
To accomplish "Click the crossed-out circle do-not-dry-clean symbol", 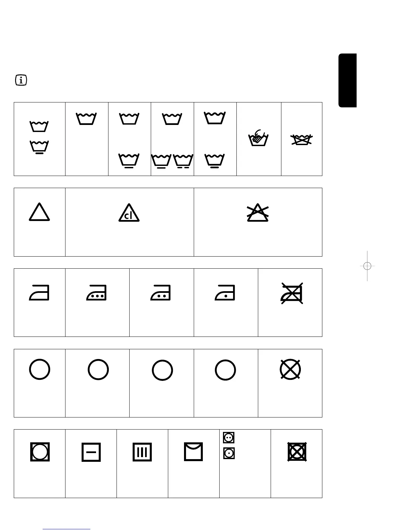I will [x=290, y=369].
